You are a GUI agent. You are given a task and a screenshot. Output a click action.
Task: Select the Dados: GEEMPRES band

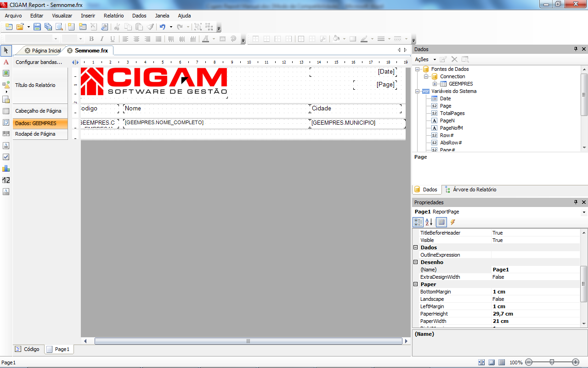[x=40, y=123]
